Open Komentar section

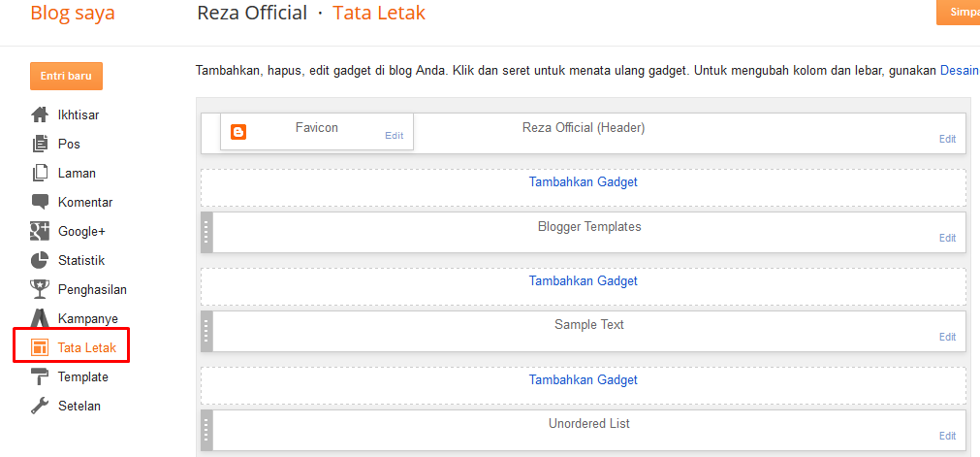pyautogui.click(x=85, y=202)
